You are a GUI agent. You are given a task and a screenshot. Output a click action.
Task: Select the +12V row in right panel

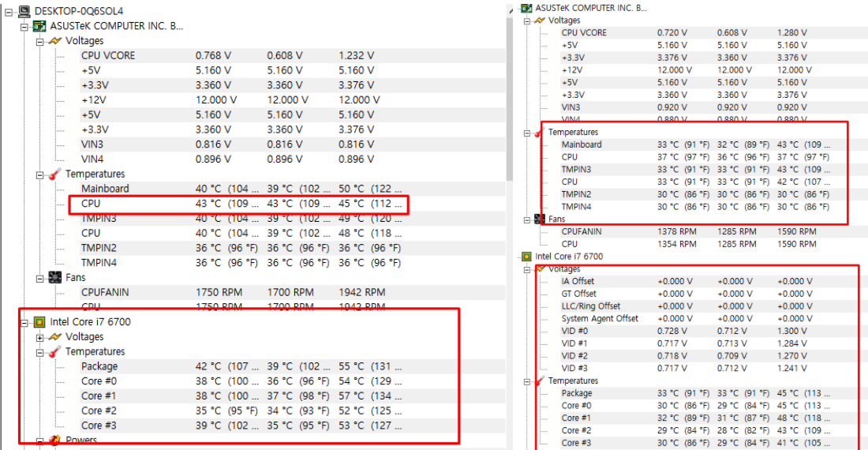(x=713, y=70)
